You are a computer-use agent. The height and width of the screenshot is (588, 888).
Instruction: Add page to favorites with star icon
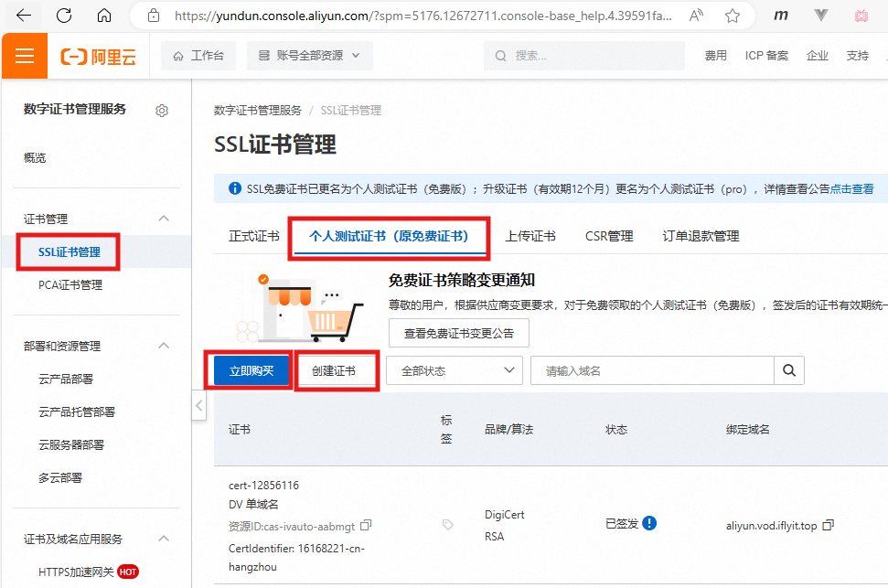click(733, 16)
